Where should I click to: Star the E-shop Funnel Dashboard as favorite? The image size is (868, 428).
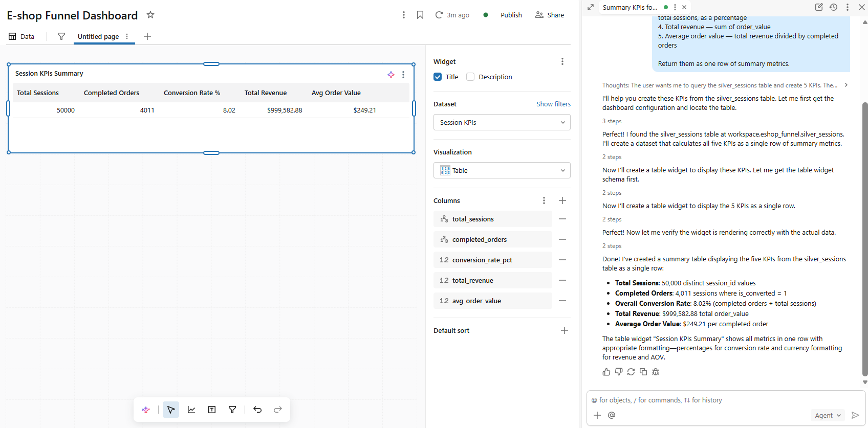point(150,15)
